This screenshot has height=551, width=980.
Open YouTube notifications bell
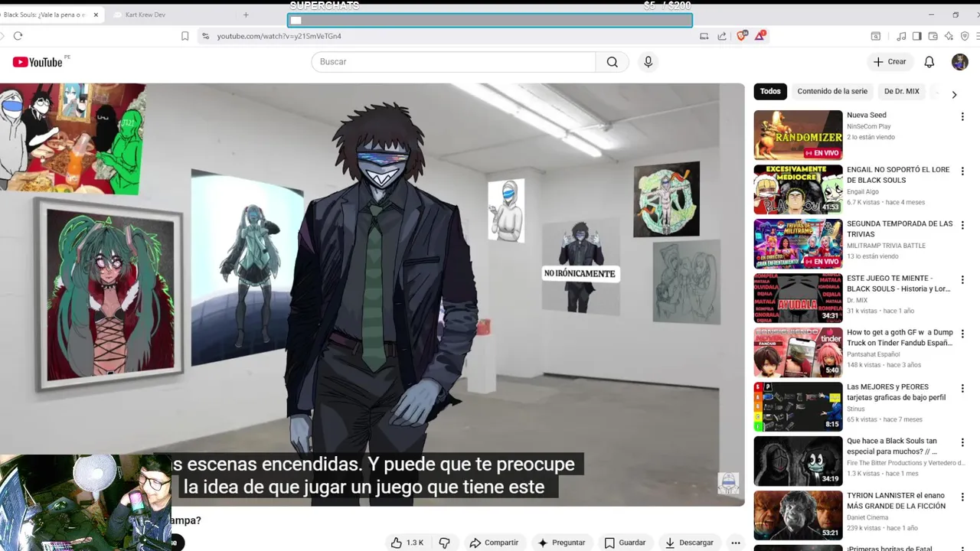(x=929, y=62)
